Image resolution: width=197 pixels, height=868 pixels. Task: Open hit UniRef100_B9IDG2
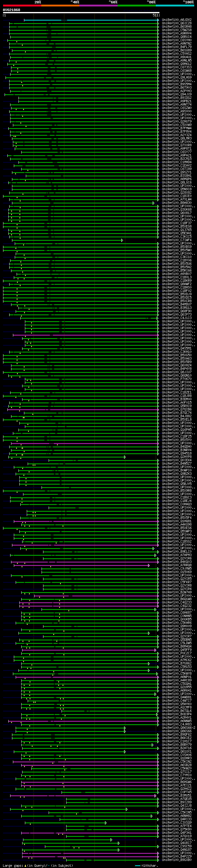coord(176,98)
